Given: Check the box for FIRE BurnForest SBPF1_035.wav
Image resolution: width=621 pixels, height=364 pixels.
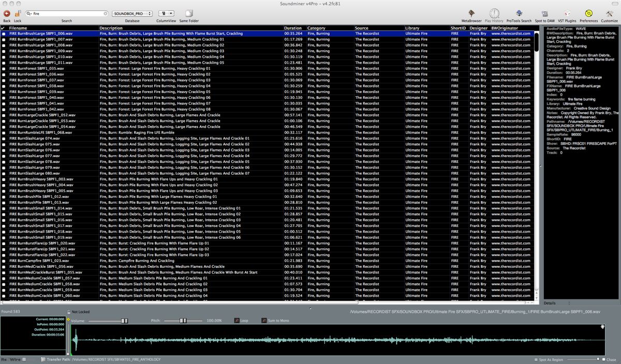Looking at the screenshot, I should (4, 68).
